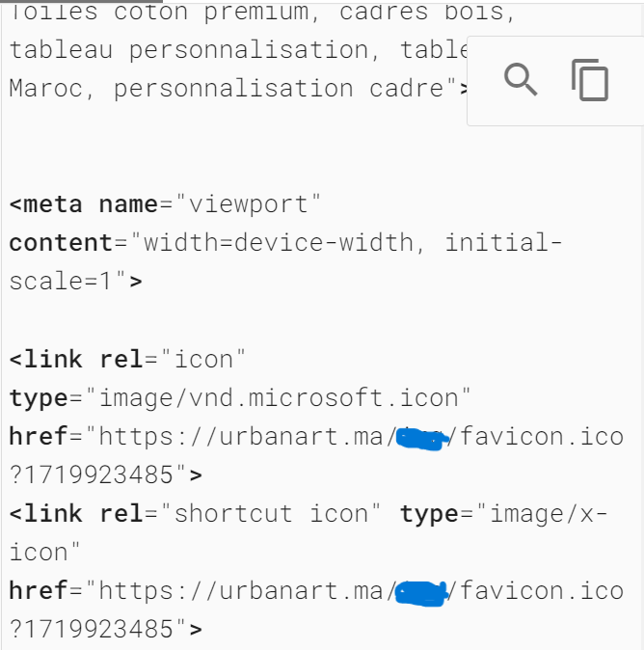Click the first "?1719923485" query string

tap(96, 474)
